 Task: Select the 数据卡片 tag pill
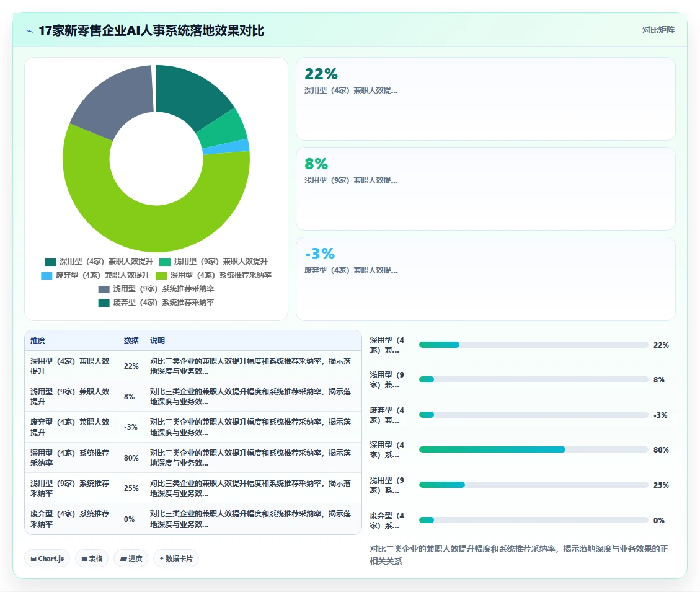(x=176, y=559)
